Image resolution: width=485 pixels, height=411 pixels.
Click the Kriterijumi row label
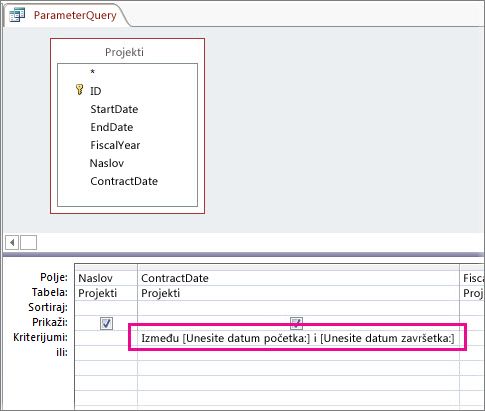coord(40,337)
